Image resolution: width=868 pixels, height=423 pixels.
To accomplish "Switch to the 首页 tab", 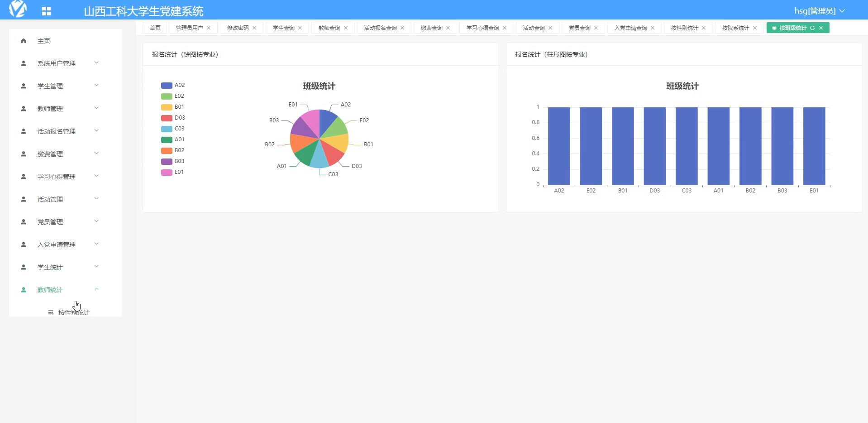I will [x=155, y=28].
